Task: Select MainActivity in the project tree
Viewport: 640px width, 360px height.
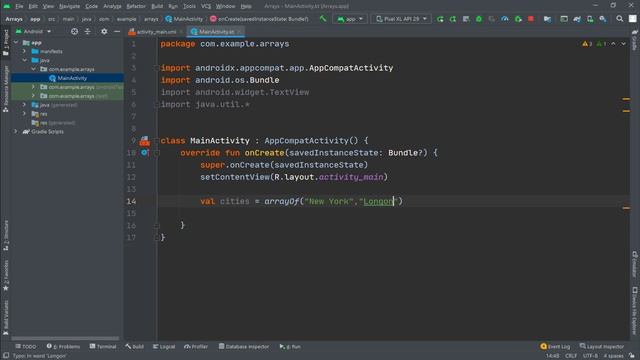Action: (68, 78)
